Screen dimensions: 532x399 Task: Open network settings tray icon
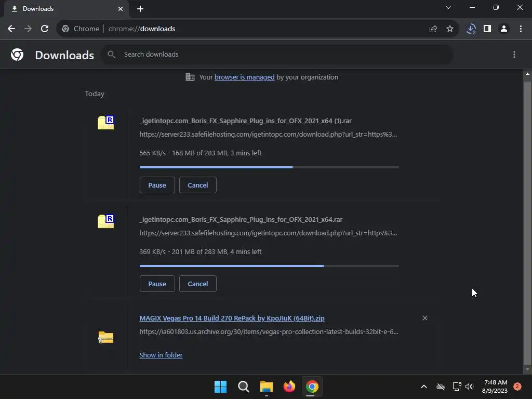457,387
